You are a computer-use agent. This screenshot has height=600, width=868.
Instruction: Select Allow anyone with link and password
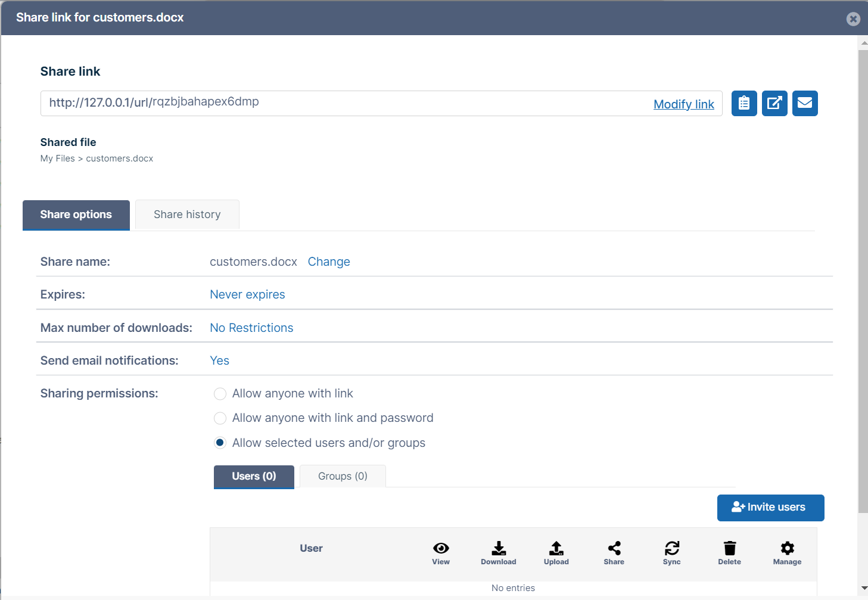(220, 418)
